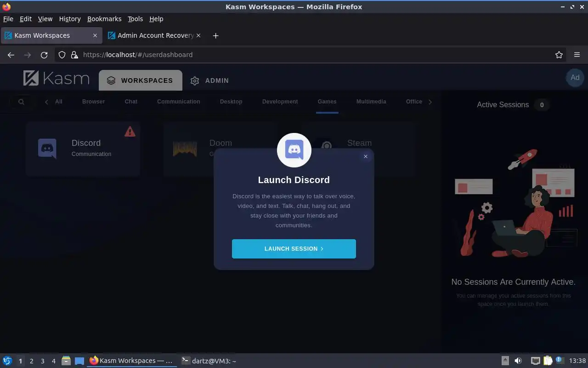The width and height of the screenshot is (588, 368).
Task: Click the Discord logo in the dialog
Action: (294, 150)
